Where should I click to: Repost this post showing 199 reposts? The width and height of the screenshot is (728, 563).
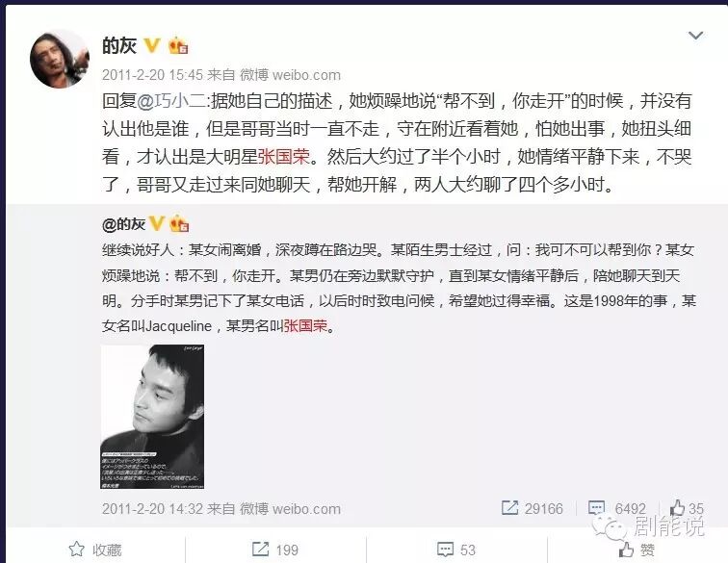[274, 550]
